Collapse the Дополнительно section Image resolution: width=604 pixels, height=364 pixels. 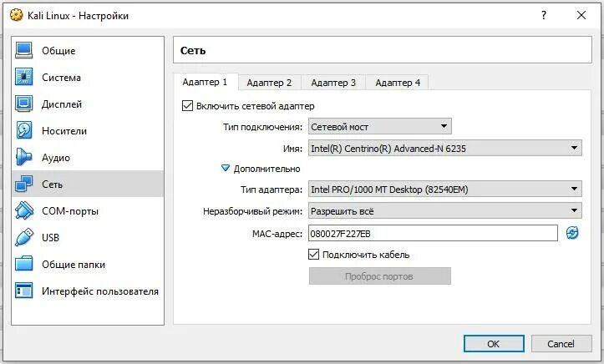(225, 169)
